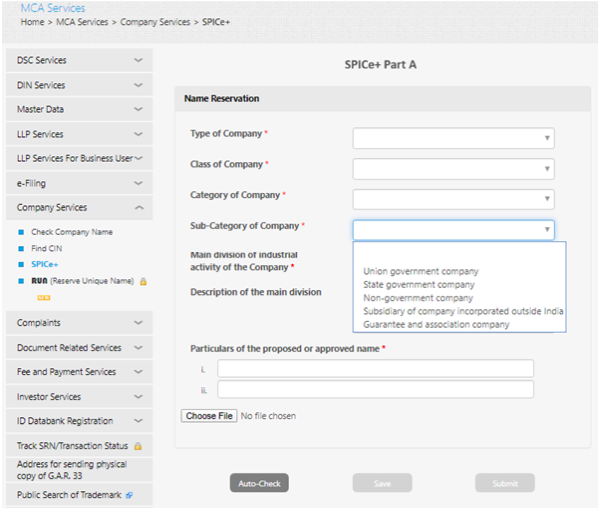Open the Find CIN link
The image size is (600, 510).
coord(47,248)
